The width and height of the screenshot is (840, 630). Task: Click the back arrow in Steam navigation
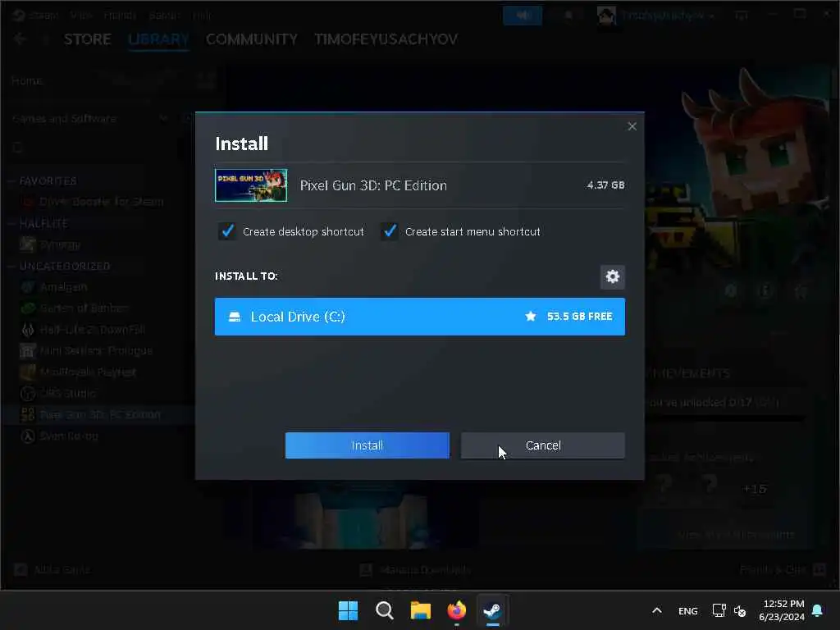pos(20,39)
